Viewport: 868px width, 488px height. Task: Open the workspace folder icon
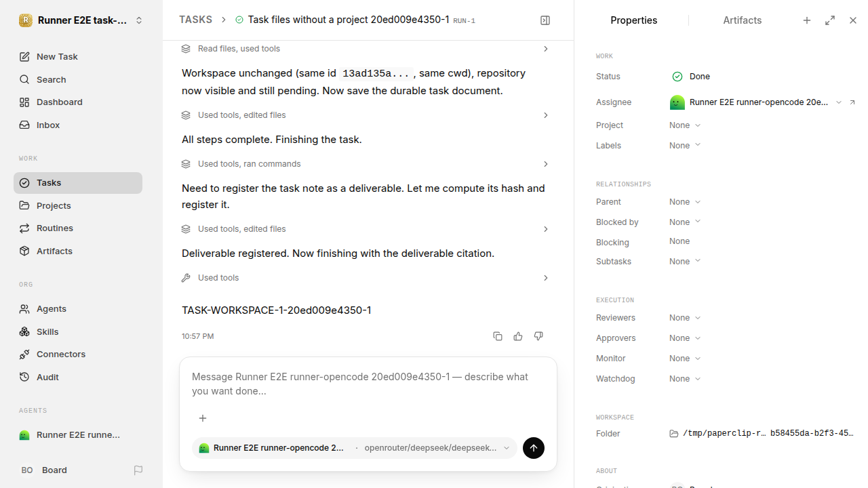[x=674, y=434]
